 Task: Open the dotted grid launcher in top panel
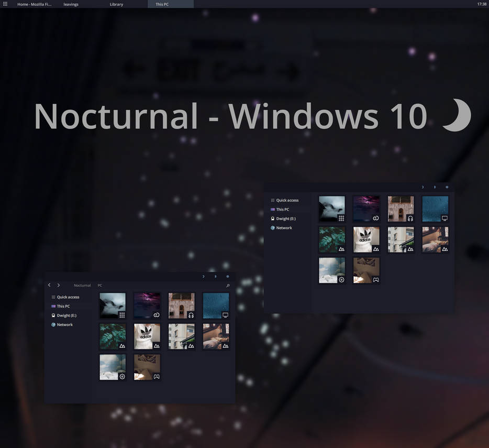pyautogui.click(x=5, y=4)
